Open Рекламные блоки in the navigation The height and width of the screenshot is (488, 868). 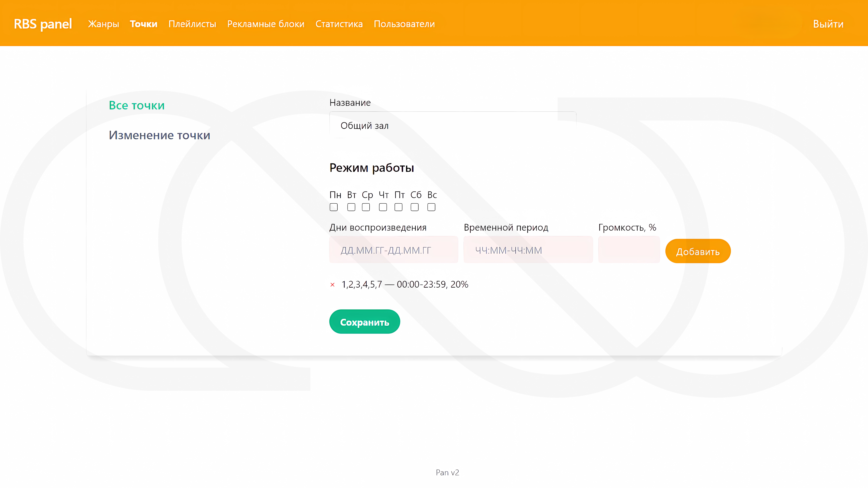(266, 24)
